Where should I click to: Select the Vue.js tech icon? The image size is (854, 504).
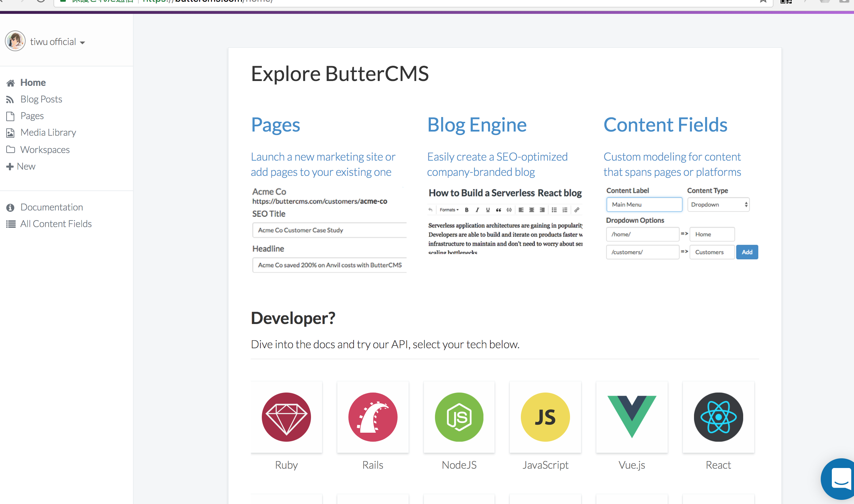632,417
